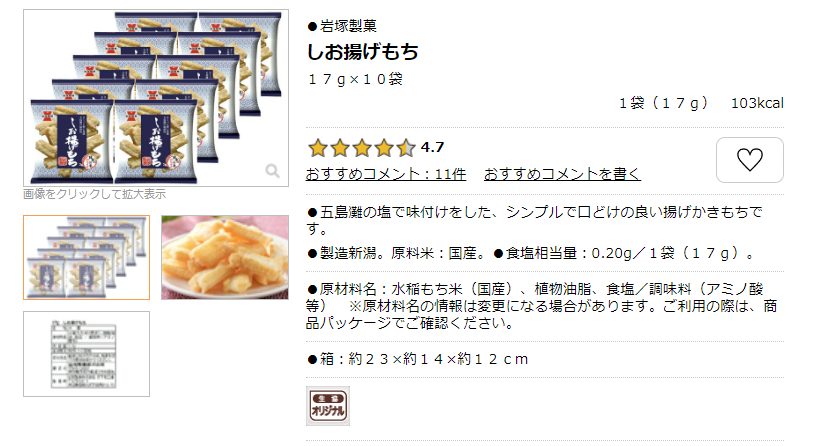This screenshot has height=446, width=838.
Task: Toggle the heart favorite button
Action: coord(750,160)
